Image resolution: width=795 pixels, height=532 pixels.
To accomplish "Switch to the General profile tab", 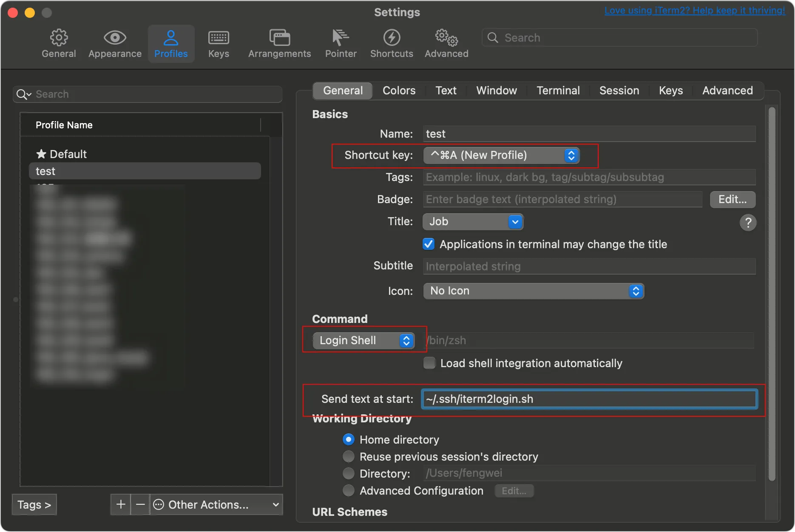I will pos(343,91).
